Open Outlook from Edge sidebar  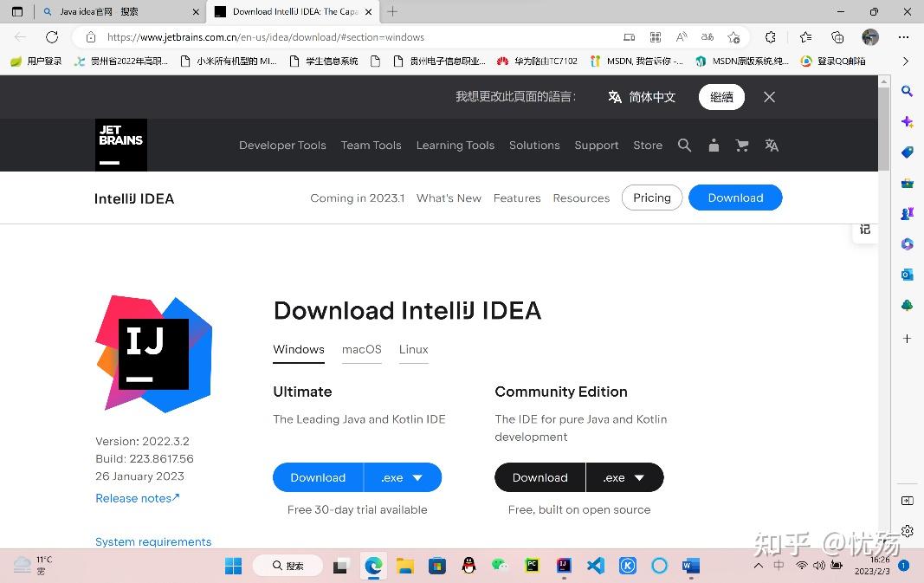[x=907, y=275]
